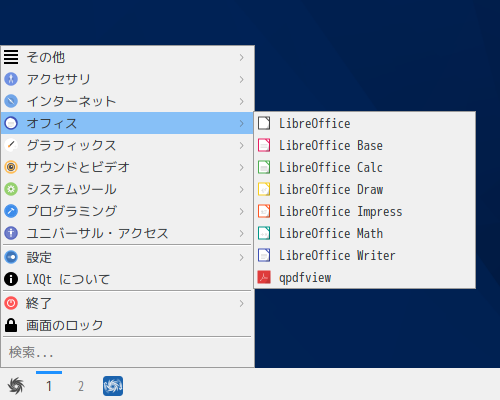Click the 終了 power icon
Screen dimensions: 500x400
point(11,303)
